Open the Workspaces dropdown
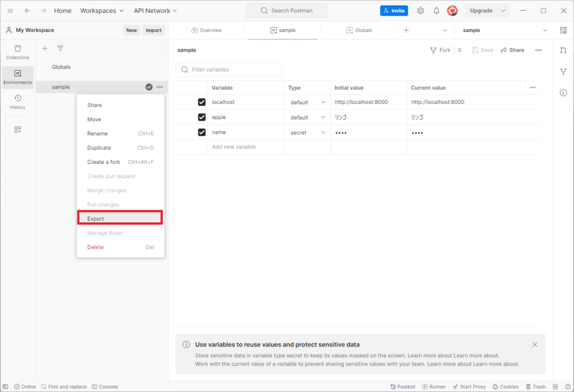Viewport: 574px width, 392px height. click(x=102, y=11)
